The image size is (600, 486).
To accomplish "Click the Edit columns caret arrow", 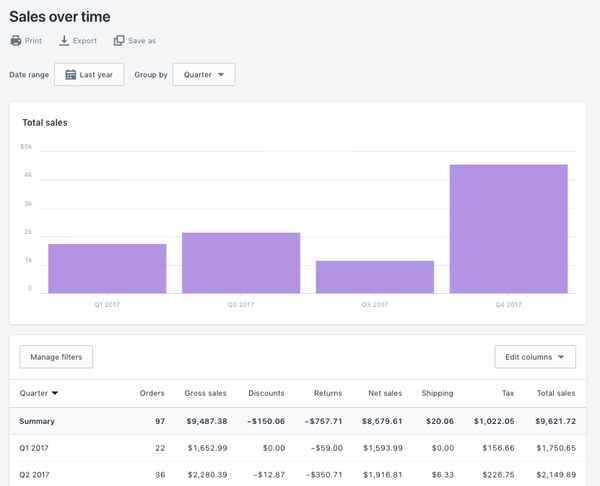I will [561, 357].
